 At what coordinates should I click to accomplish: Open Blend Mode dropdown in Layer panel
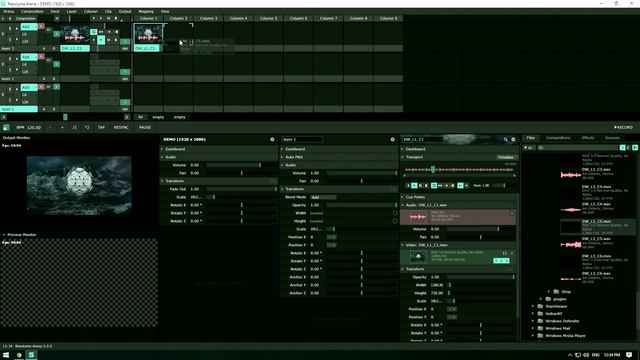click(x=323, y=197)
